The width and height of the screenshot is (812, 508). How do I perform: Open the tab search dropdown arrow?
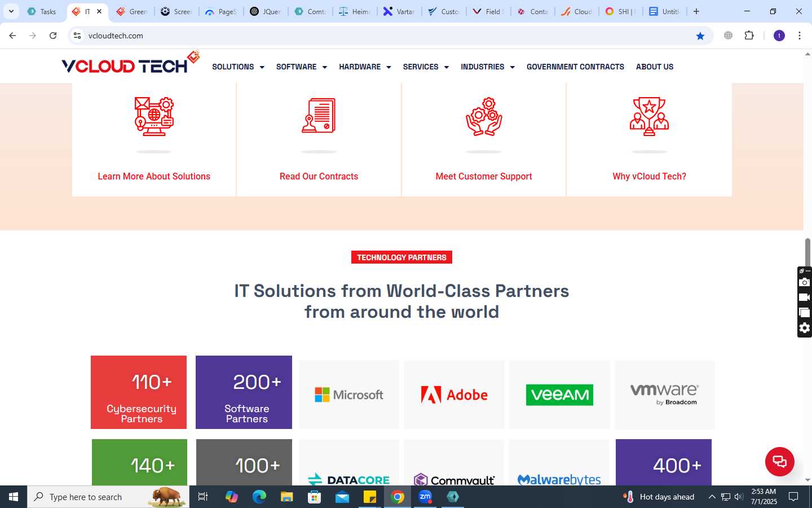click(11, 11)
